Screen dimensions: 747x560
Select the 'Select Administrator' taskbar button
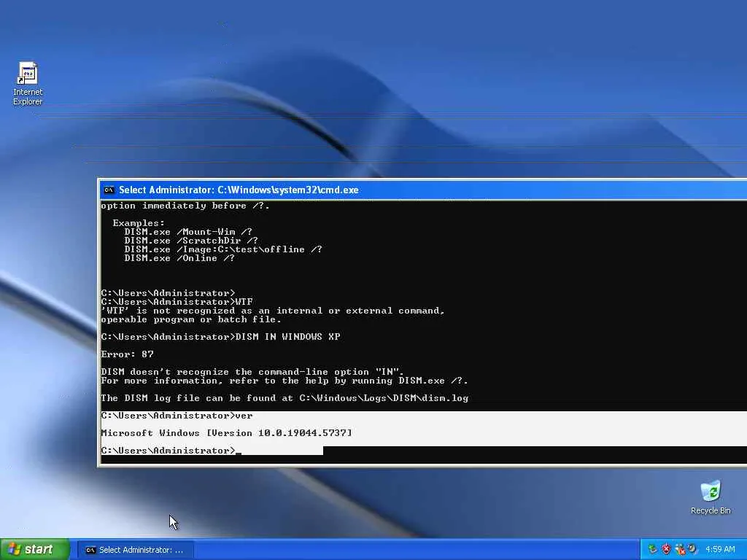[135, 550]
